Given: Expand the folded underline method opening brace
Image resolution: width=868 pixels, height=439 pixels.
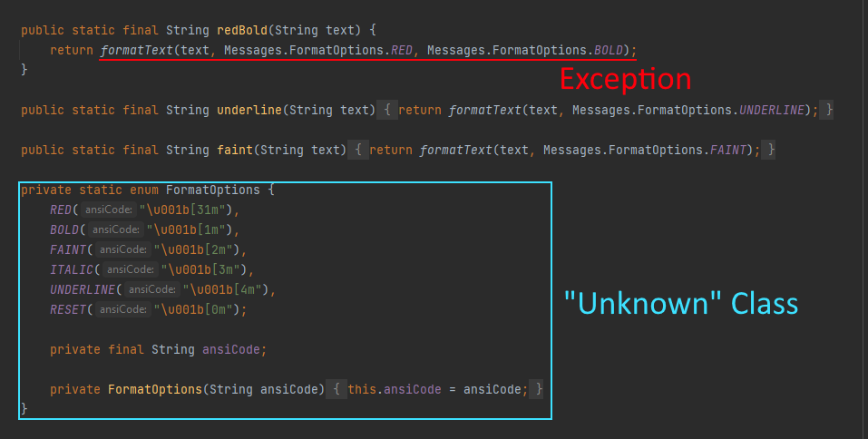Looking at the screenshot, I should (387, 110).
